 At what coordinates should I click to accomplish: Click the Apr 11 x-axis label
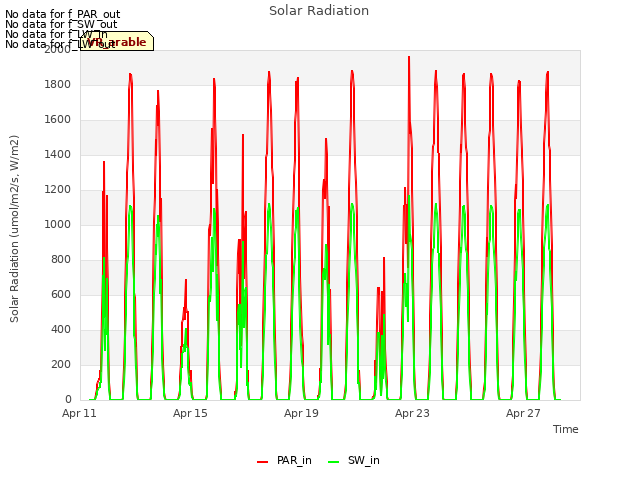[79, 413]
